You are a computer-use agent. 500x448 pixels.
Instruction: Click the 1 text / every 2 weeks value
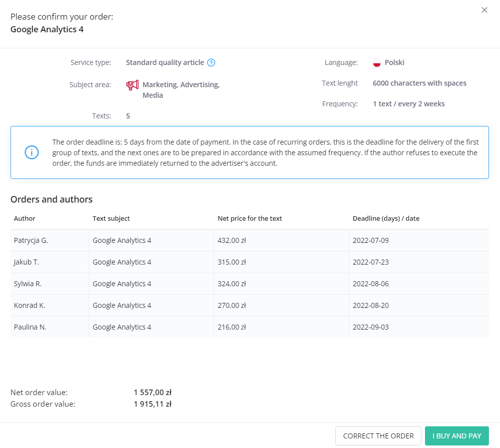pos(409,104)
